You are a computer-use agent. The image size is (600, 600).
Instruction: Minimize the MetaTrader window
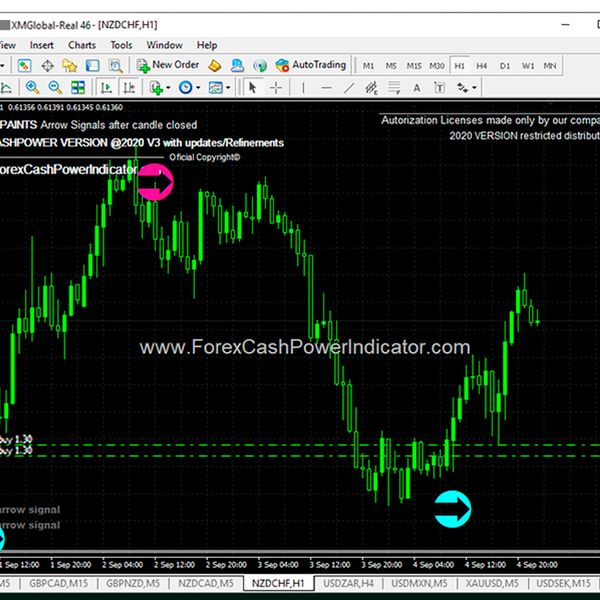click(x=566, y=25)
